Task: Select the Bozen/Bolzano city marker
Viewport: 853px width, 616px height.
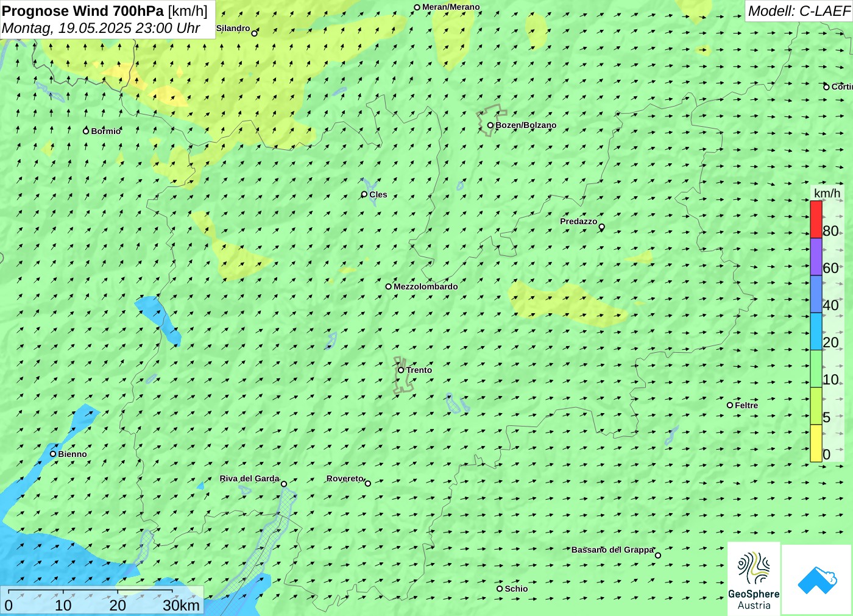Action: pyautogui.click(x=490, y=126)
